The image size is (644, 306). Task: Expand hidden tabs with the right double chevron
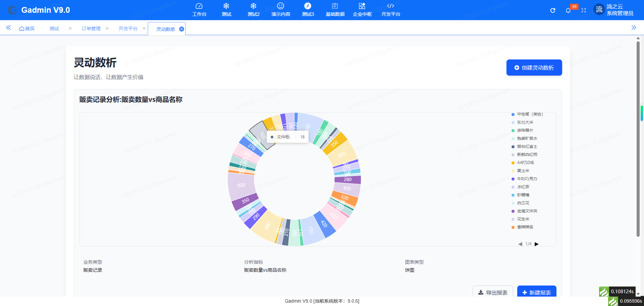point(634,28)
